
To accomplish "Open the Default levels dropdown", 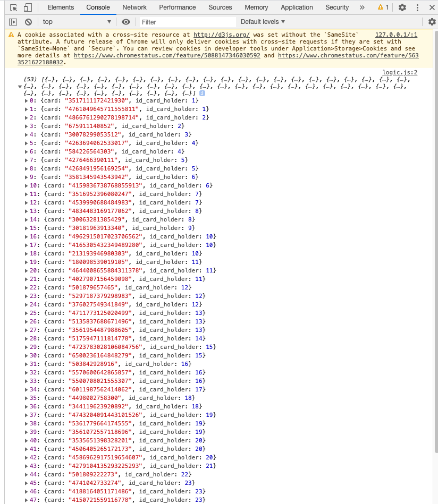I will (x=263, y=22).
